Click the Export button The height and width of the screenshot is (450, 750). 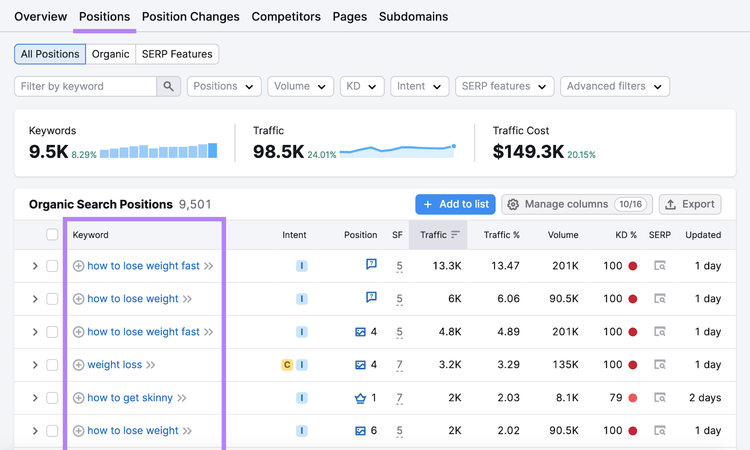click(x=690, y=204)
